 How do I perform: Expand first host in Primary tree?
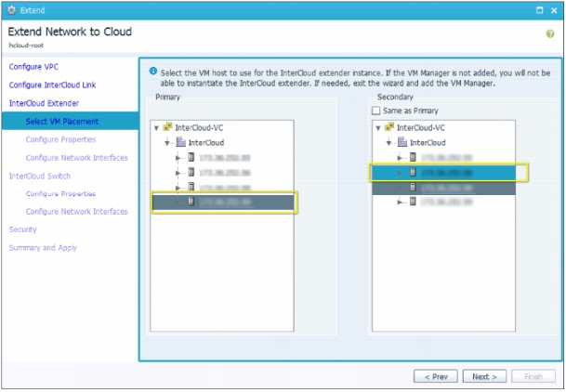click(x=178, y=158)
